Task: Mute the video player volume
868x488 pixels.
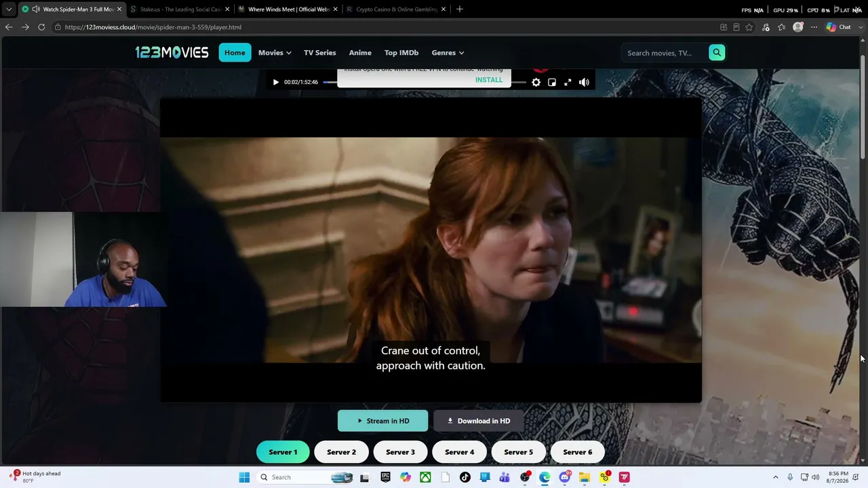Action: pyautogui.click(x=584, y=82)
